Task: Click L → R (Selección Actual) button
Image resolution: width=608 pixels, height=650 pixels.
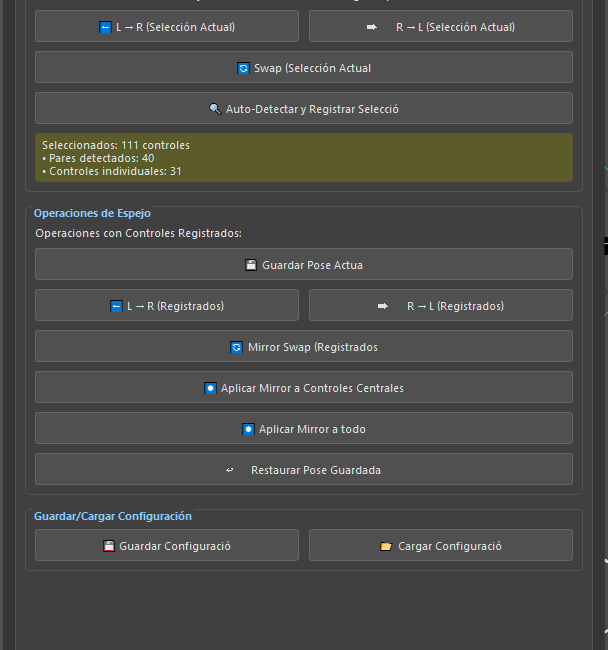Action: pyautogui.click(x=167, y=27)
